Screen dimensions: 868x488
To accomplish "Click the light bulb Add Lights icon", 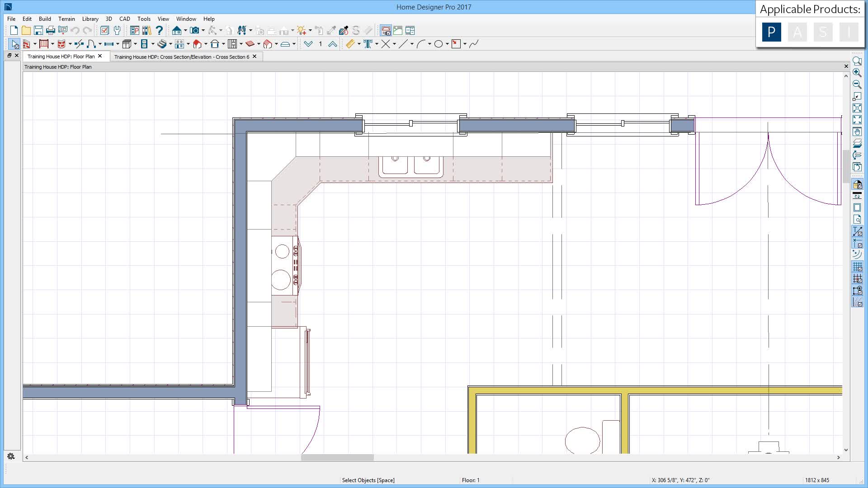I will 302,31.
